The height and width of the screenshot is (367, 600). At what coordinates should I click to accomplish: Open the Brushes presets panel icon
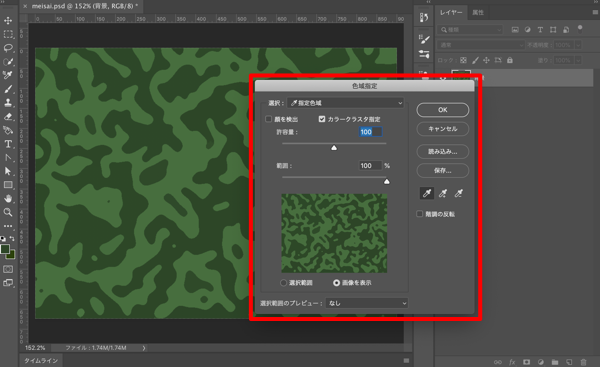coord(424,54)
